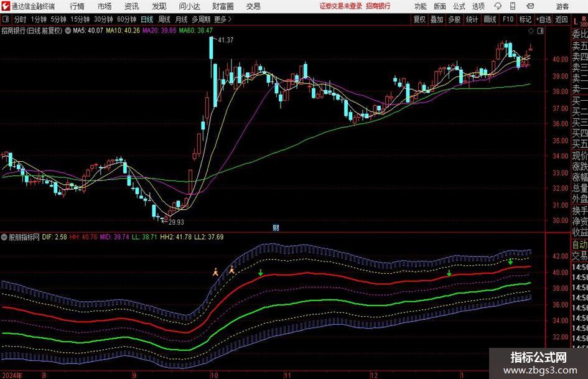The image size is (588, 379).
Task: Click the diamond icon at chart top right
Action: coord(531,31)
